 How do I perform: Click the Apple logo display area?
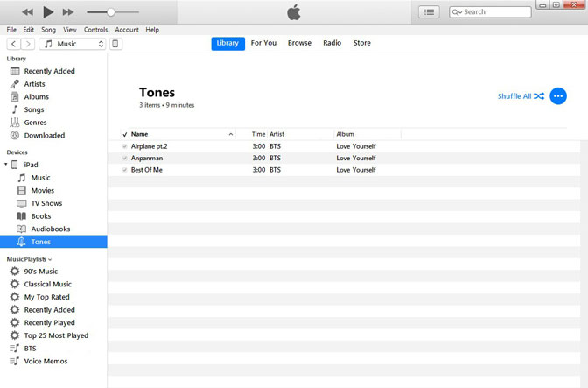tap(294, 12)
